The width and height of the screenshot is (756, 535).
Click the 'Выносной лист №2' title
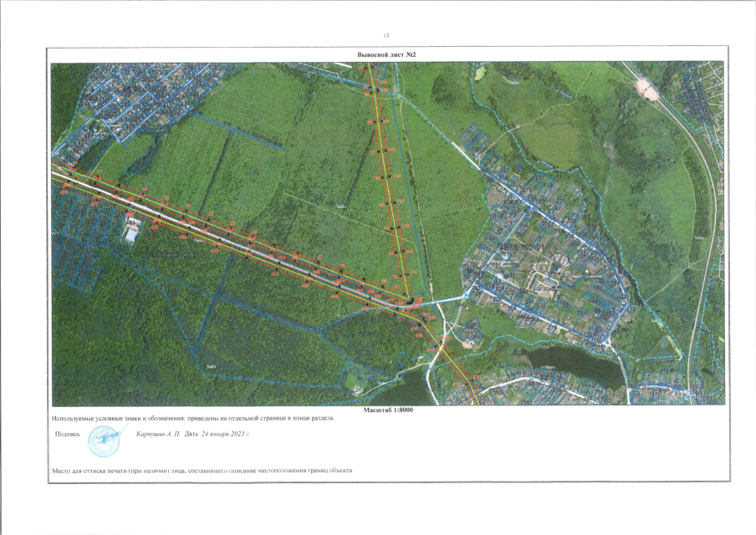[386, 54]
